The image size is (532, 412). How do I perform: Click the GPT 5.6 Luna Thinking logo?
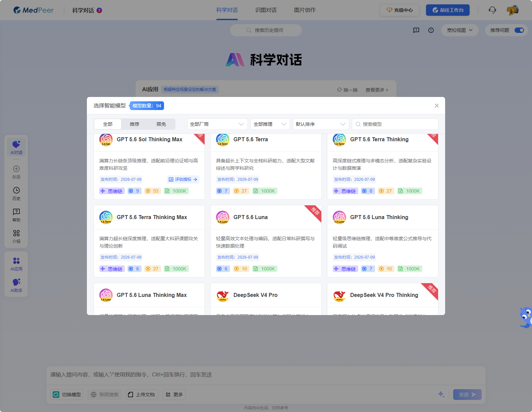339,217
